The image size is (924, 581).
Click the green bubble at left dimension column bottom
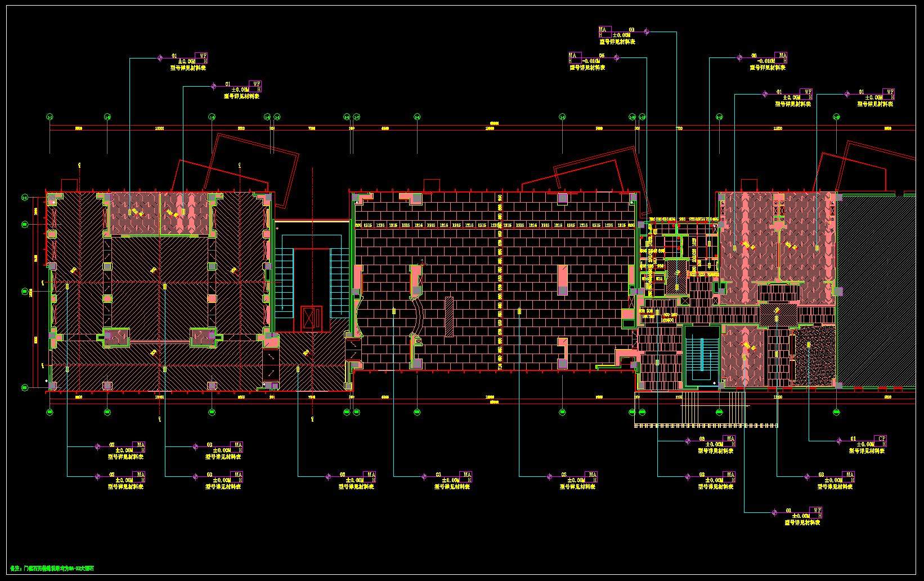pyautogui.click(x=25, y=387)
